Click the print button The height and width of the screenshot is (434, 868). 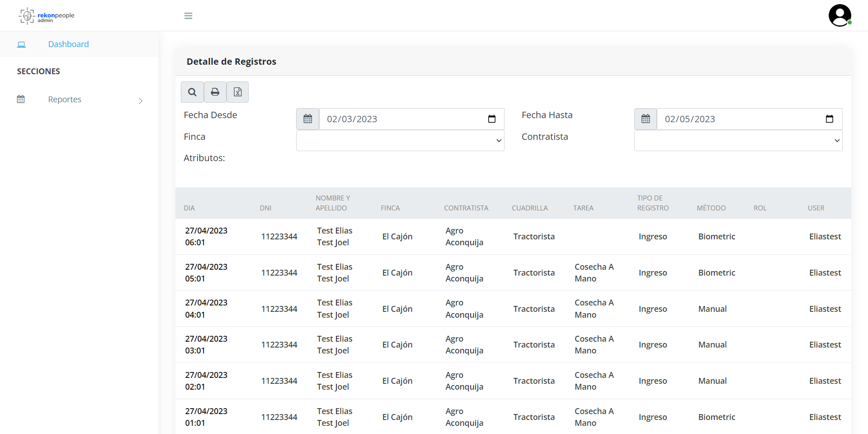(x=215, y=92)
